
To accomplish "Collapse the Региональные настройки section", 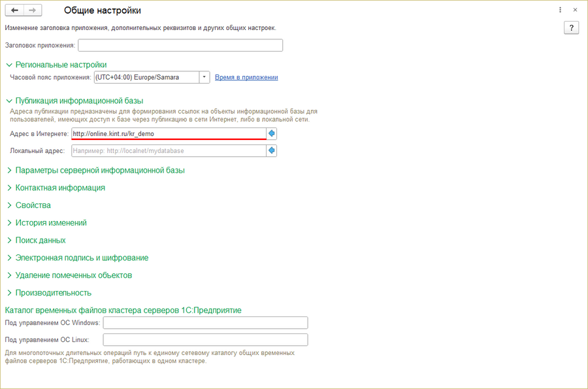I will click(57, 65).
